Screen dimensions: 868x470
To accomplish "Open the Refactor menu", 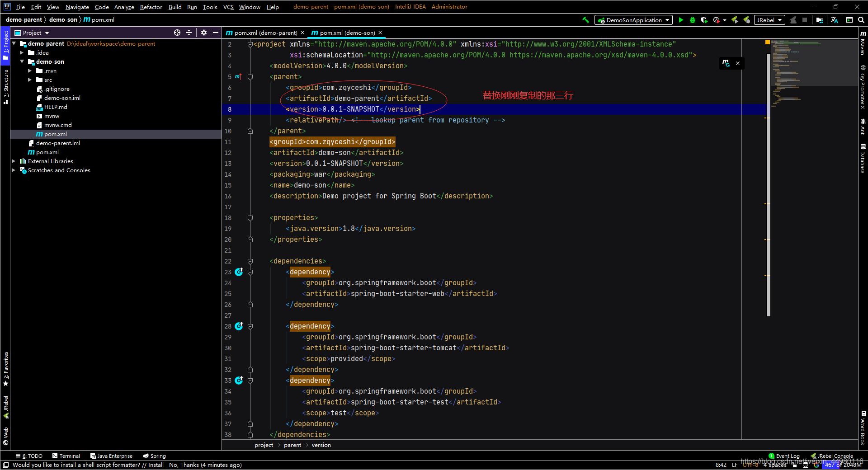I will 151,7.
